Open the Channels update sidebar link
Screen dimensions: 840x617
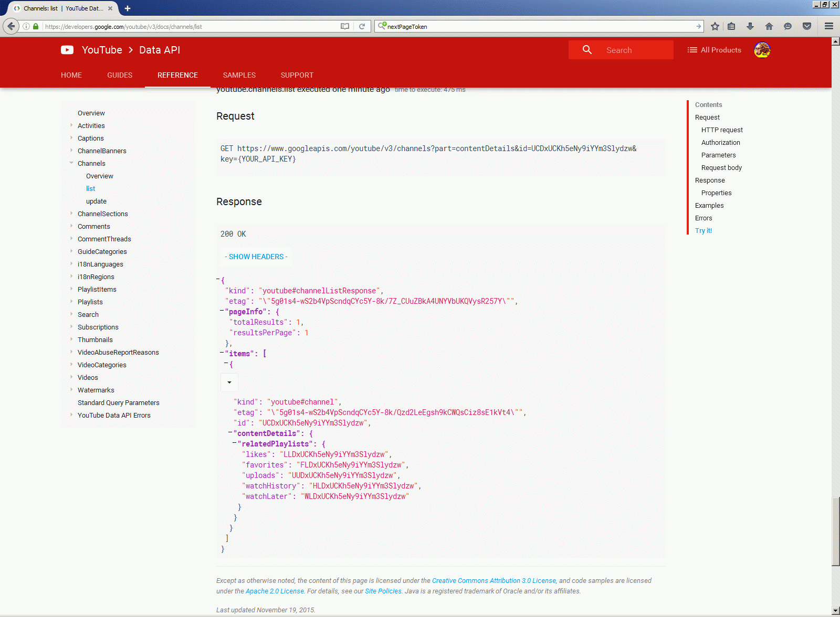(96, 201)
